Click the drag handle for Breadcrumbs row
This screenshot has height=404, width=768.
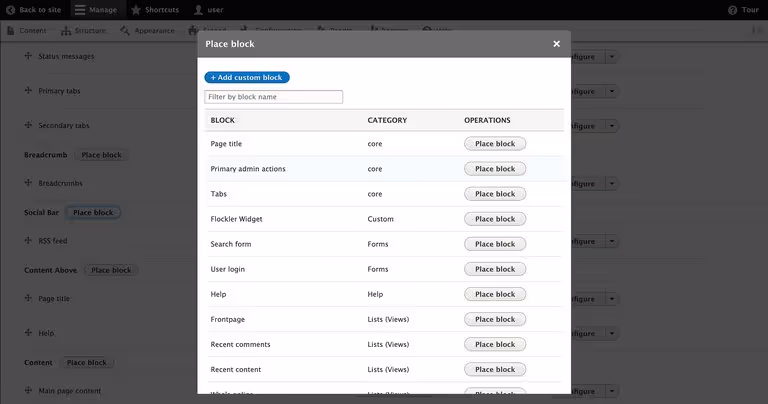click(28, 183)
